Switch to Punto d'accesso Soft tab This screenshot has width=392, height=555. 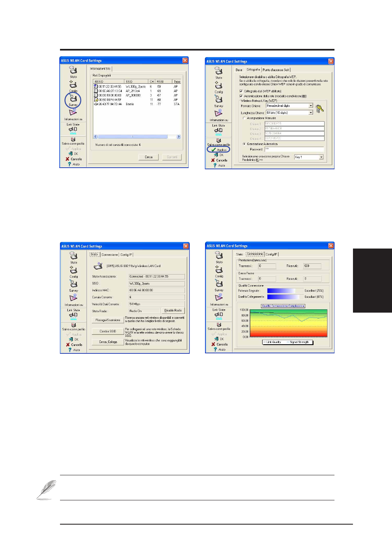[x=276, y=70]
